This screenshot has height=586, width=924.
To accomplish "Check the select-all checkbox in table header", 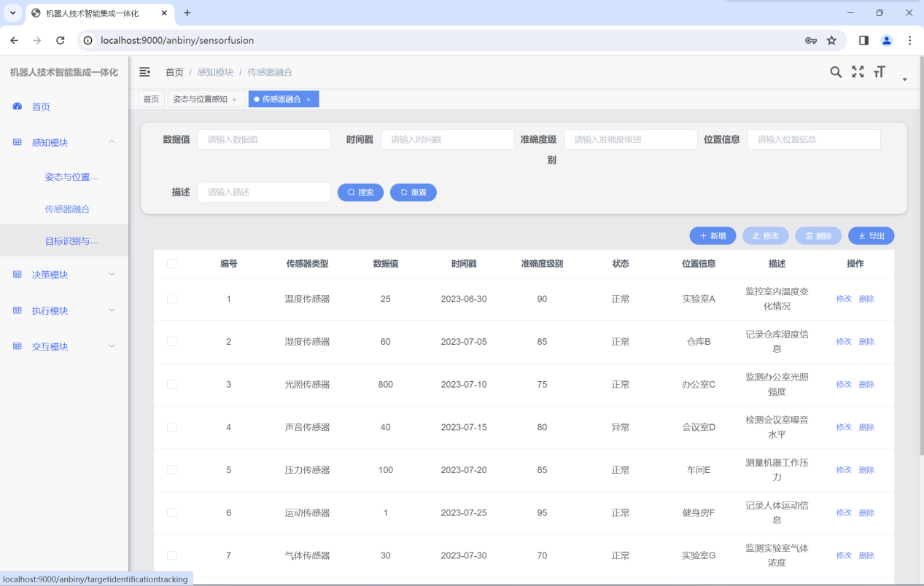I will (x=171, y=264).
